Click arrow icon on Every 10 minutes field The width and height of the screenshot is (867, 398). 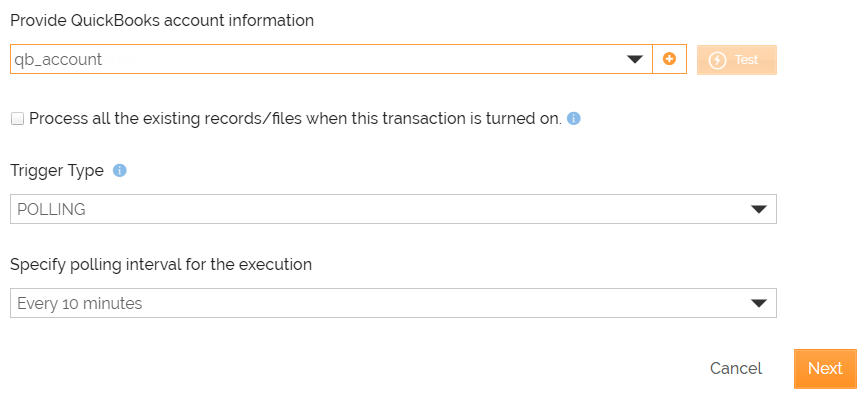pyautogui.click(x=759, y=303)
